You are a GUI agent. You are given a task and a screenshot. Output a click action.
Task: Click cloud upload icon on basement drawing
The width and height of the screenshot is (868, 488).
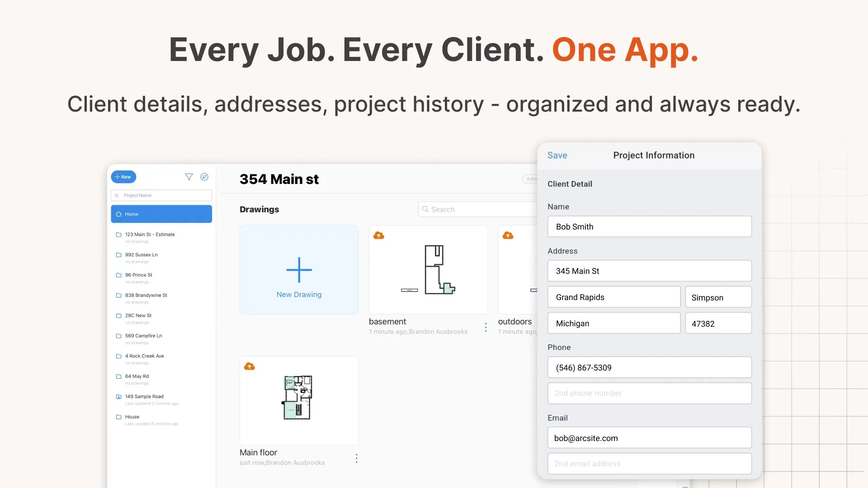click(x=379, y=235)
